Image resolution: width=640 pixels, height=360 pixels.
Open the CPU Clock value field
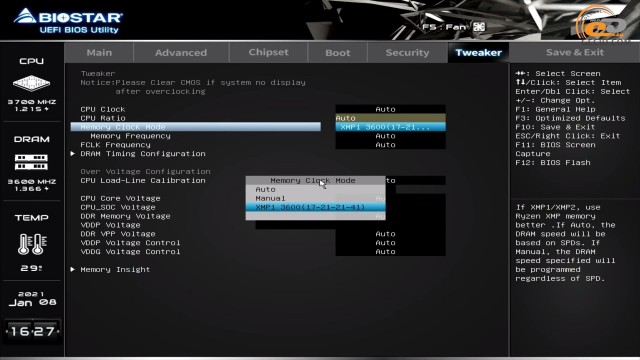[x=390, y=109]
